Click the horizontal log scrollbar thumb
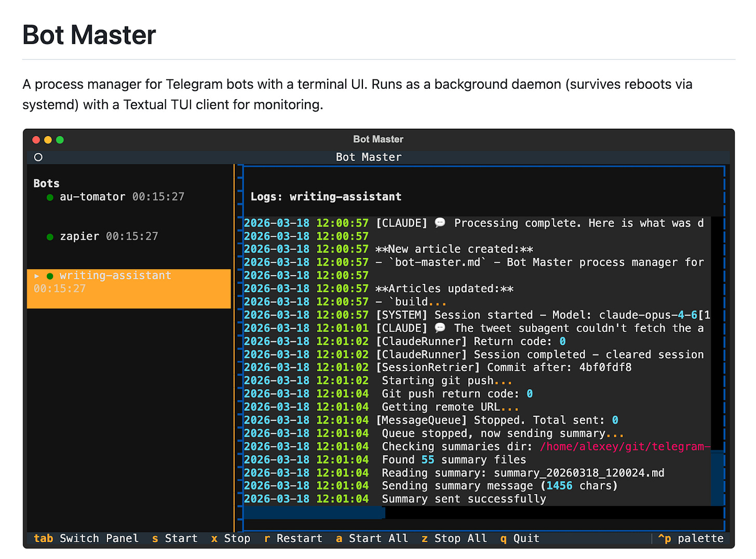The width and height of the screenshot is (756, 559). pyautogui.click(x=314, y=512)
